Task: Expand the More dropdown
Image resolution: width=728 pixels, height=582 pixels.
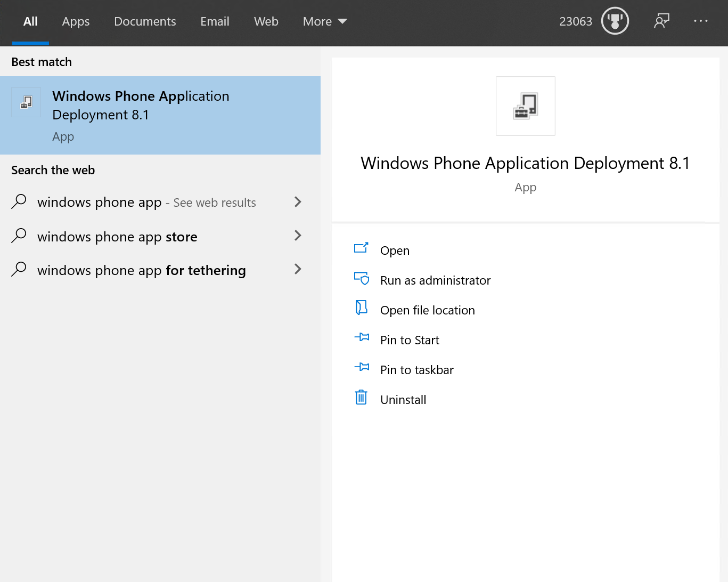Action: 325,22
